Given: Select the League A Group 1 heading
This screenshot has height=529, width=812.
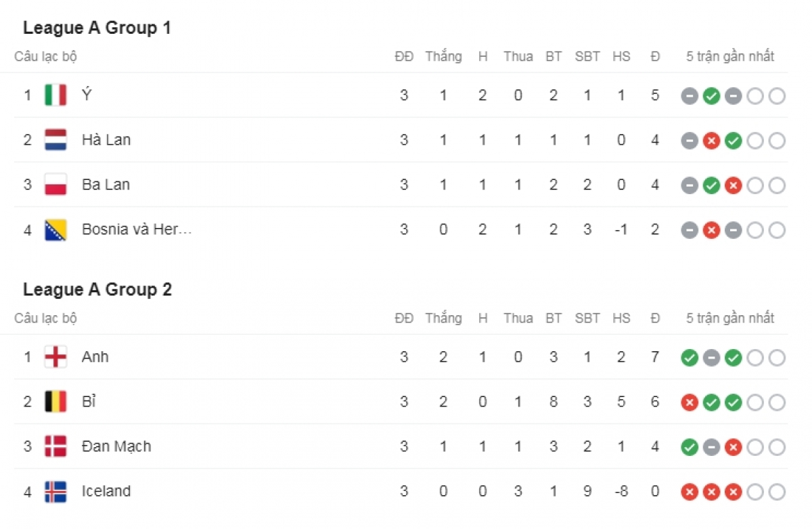Looking at the screenshot, I should pyautogui.click(x=97, y=28).
